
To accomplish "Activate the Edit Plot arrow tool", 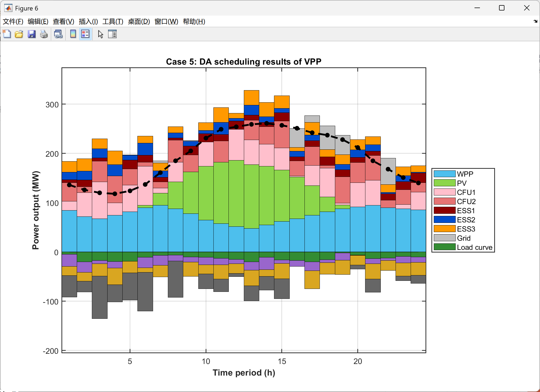I will click(x=101, y=34).
